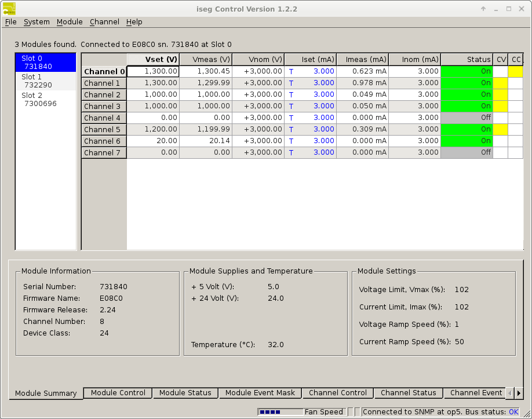Toggle the gray Off status of Channel 4

click(467, 118)
